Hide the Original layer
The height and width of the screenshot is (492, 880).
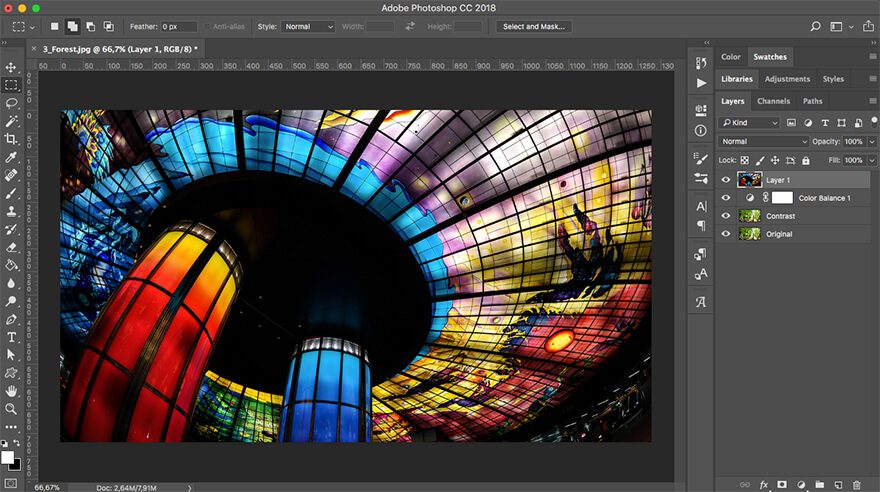click(x=726, y=234)
